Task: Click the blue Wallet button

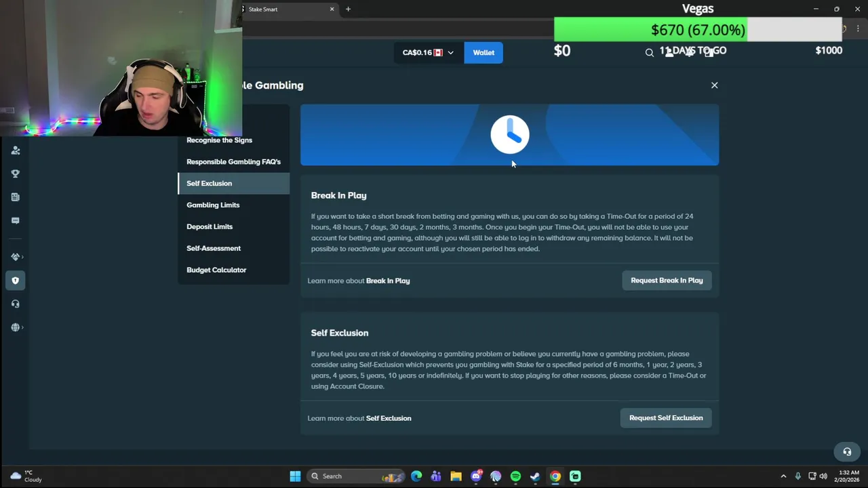Action: pyautogui.click(x=484, y=52)
